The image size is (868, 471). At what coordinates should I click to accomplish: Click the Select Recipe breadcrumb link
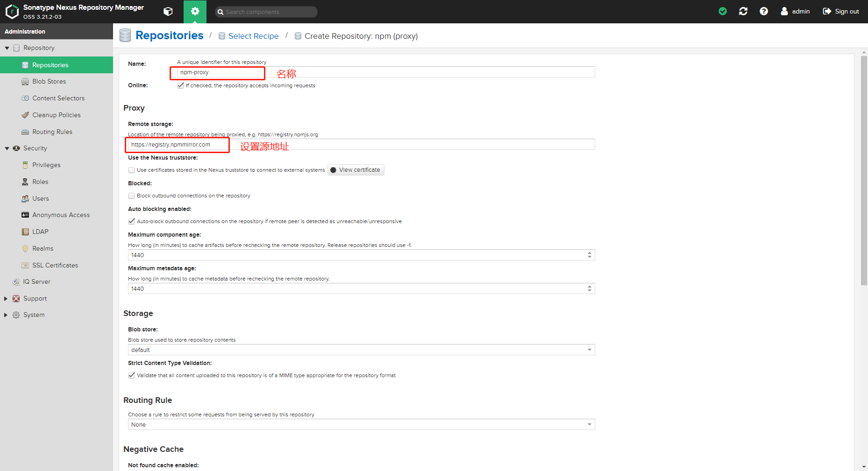(x=253, y=36)
